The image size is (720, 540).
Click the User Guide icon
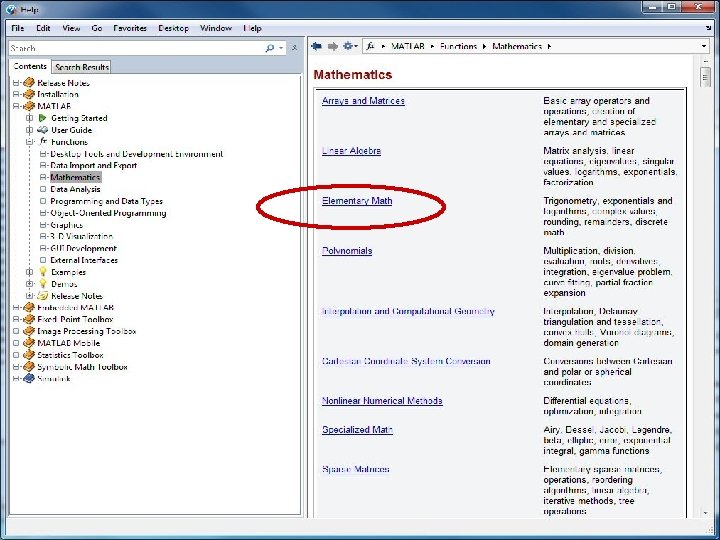43,130
